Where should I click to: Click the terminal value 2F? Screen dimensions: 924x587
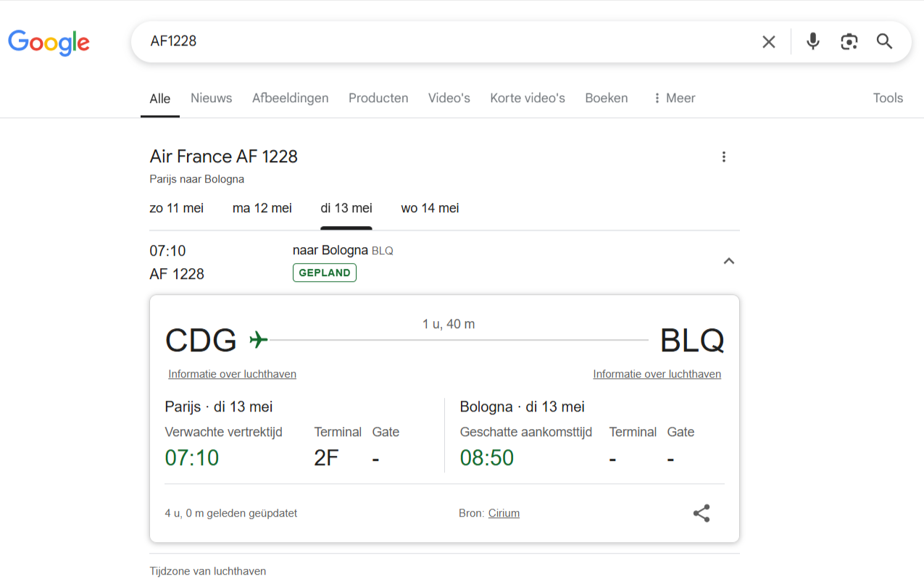point(326,458)
